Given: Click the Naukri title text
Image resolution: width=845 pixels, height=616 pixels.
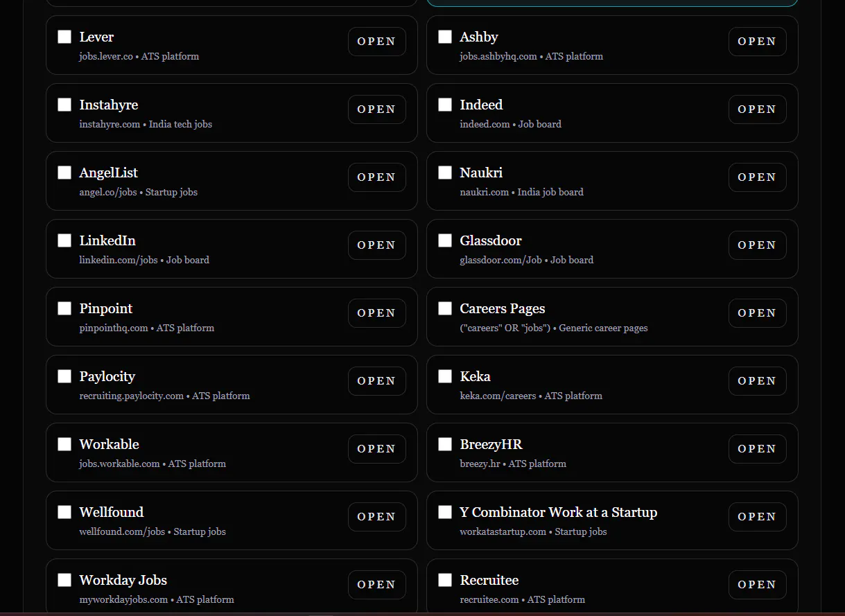Looking at the screenshot, I should (x=481, y=173).
